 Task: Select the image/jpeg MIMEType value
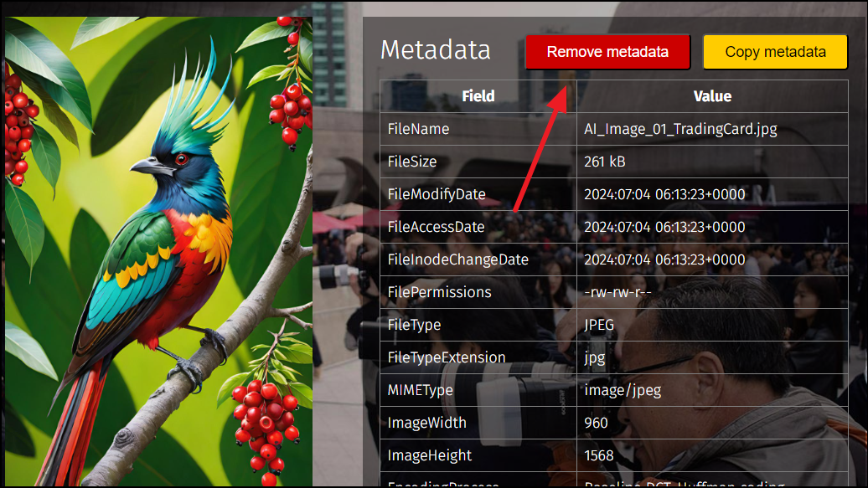click(x=623, y=391)
